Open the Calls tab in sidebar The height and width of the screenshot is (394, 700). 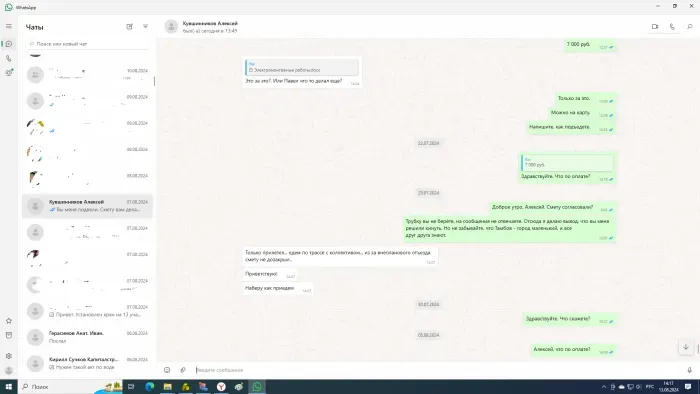pos(8,58)
